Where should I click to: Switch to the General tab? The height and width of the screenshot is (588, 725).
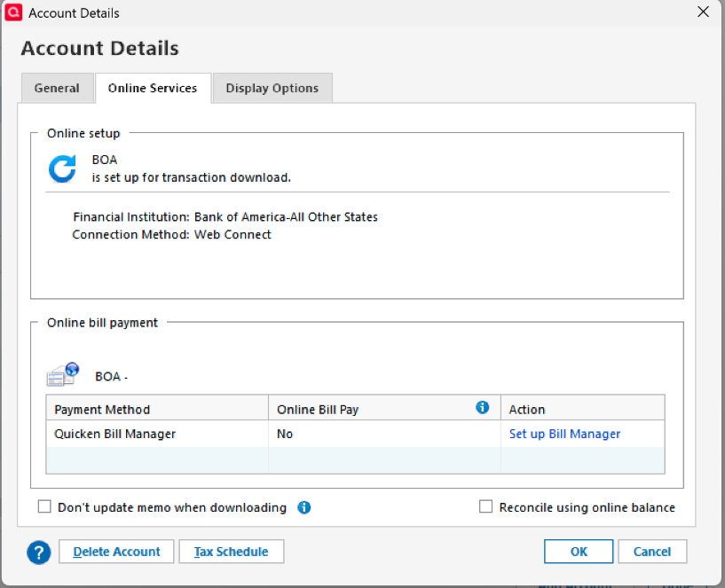(57, 89)
